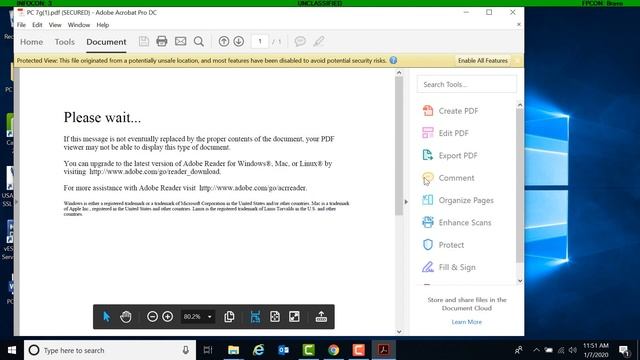640x360 pixels.
Task: Open the Comment tool in right pane
Action: pos(448,178)
